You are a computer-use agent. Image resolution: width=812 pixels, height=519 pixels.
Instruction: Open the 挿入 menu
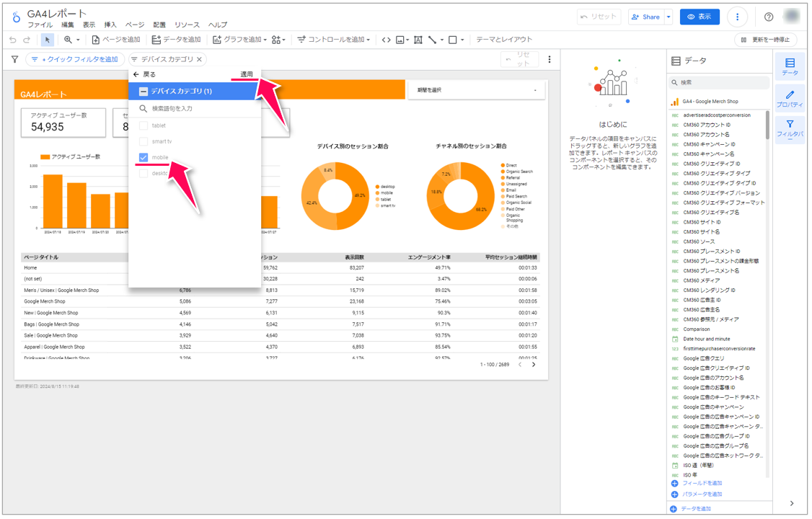click(110, 25)
